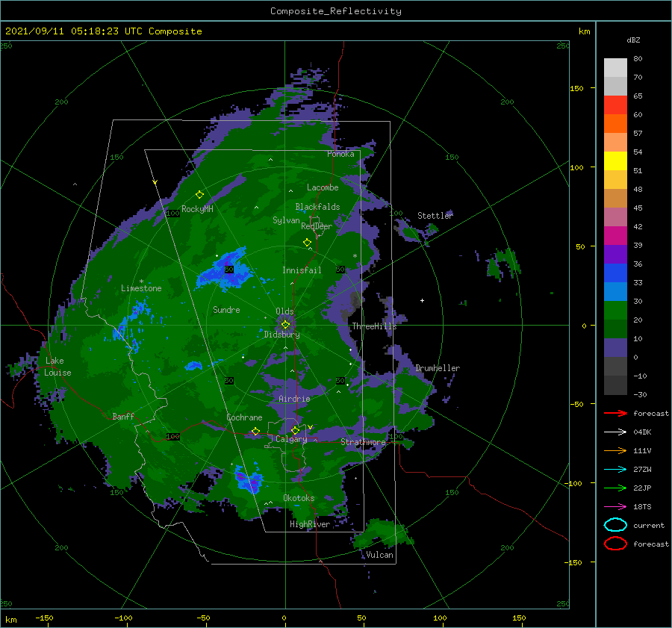Click the white plus marker east of ThreeHills
The image size is (672, 628).
click(422, 300)
